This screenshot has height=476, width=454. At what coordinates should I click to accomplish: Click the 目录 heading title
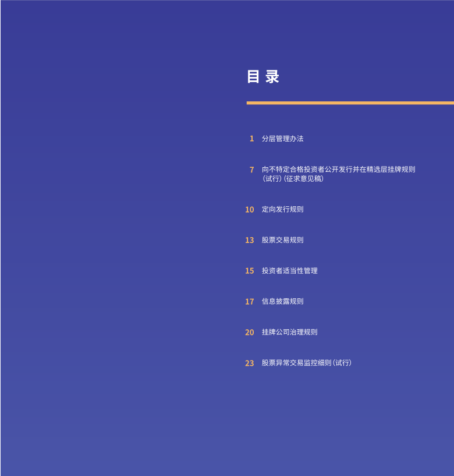coord(263,77)
